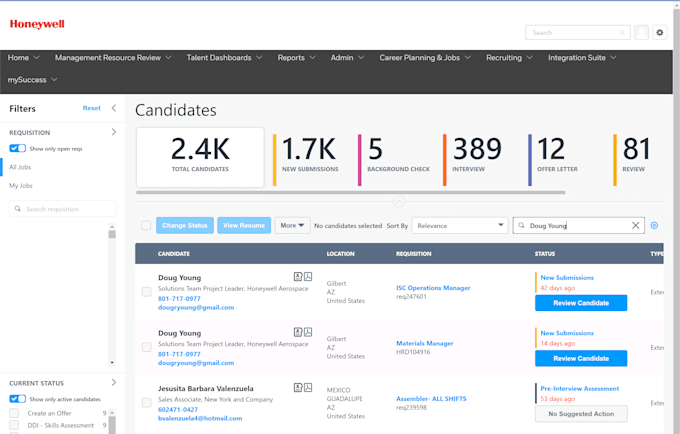Click Review Candidate for ISC Operations Manager
The height and width of the screenshot is (434, 680).
point(580,302)
